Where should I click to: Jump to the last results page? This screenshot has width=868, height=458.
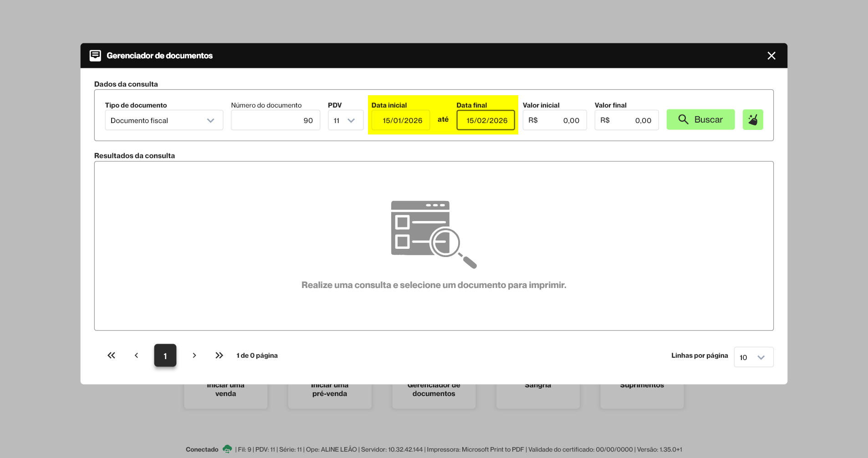click(219, 355)
